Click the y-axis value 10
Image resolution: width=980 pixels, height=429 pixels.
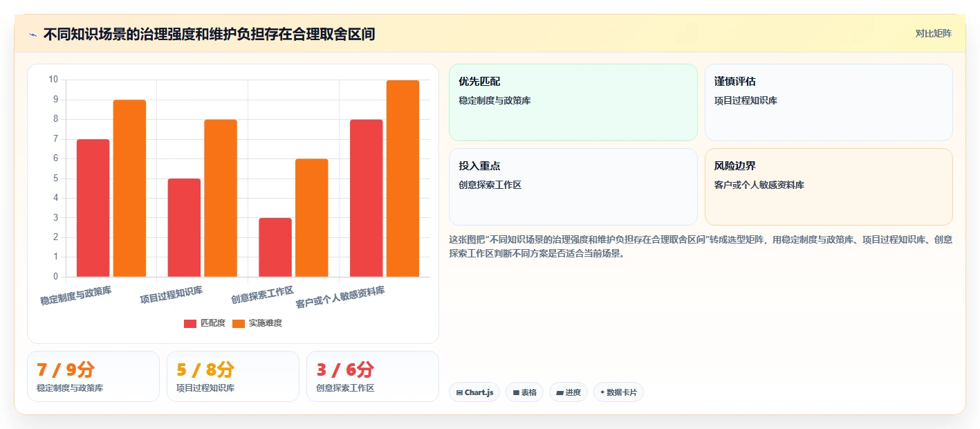coord(53,80)
